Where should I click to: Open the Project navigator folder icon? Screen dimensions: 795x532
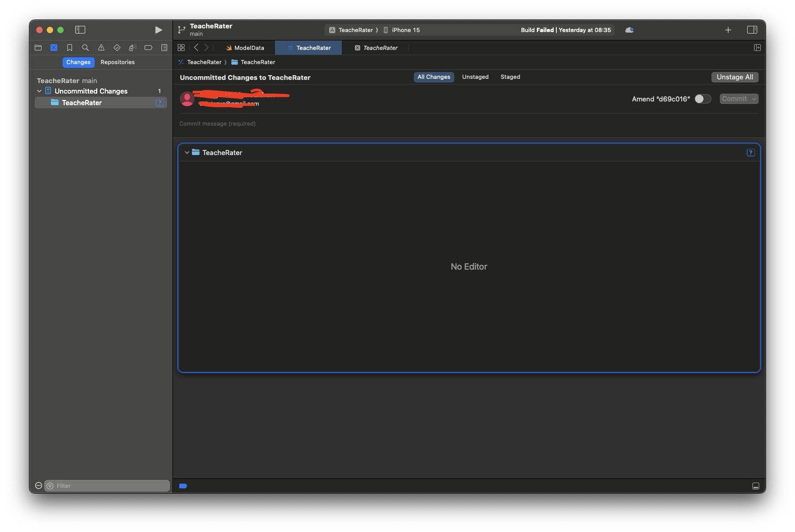pos(38,47)
